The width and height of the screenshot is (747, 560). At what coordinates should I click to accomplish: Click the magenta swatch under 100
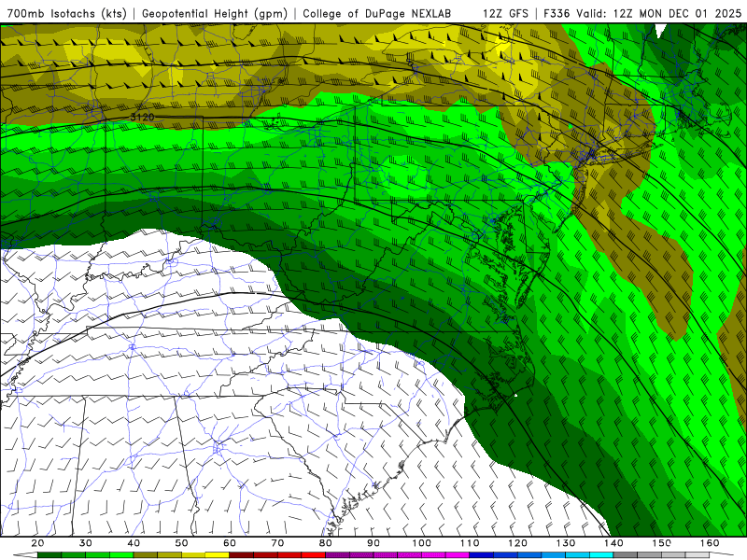[433, 555]
